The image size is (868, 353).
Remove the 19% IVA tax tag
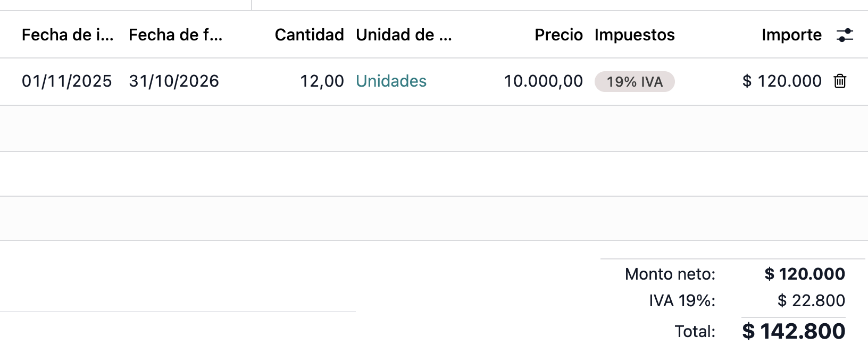[634, 82]
